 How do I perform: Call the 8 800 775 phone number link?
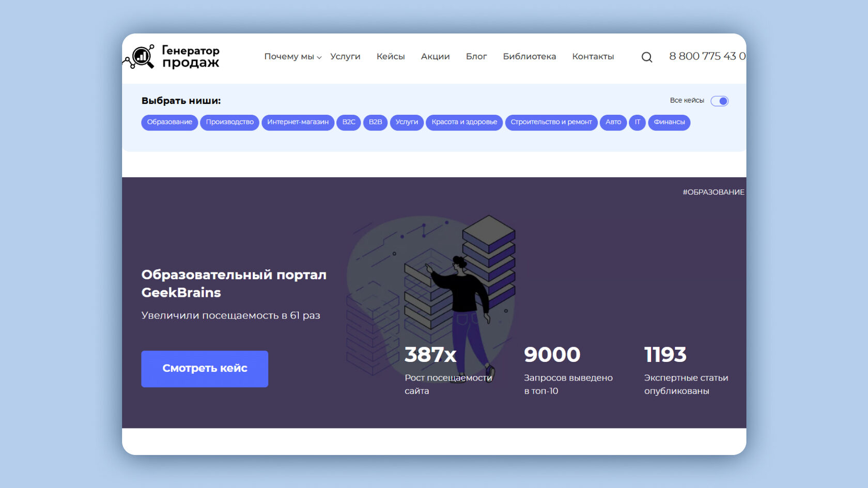[x=707, y=56]
